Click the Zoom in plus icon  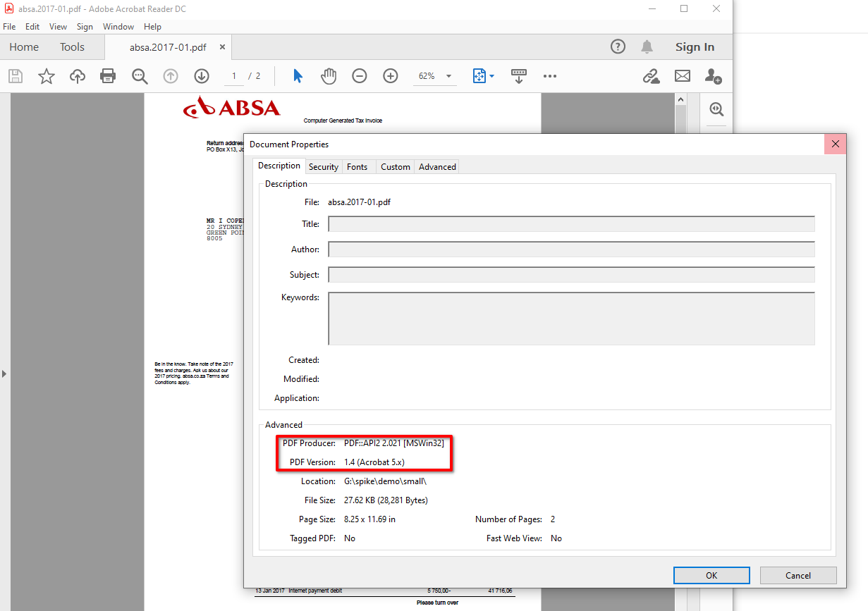(x=391, y=76)
